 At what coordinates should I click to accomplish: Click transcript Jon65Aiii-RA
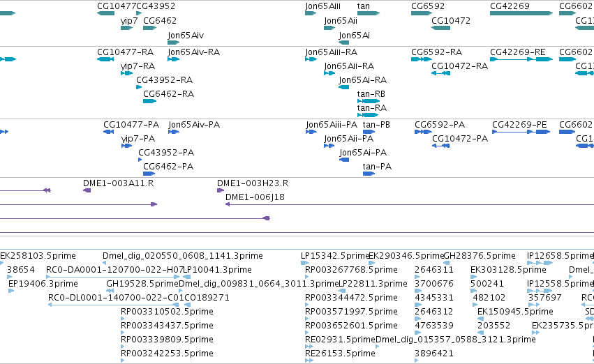(x=331, y=52)
